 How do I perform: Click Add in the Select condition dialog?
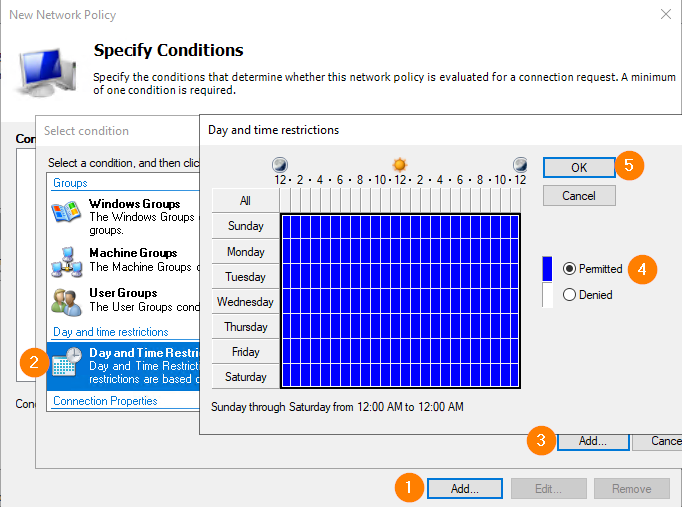coord(592,441)
